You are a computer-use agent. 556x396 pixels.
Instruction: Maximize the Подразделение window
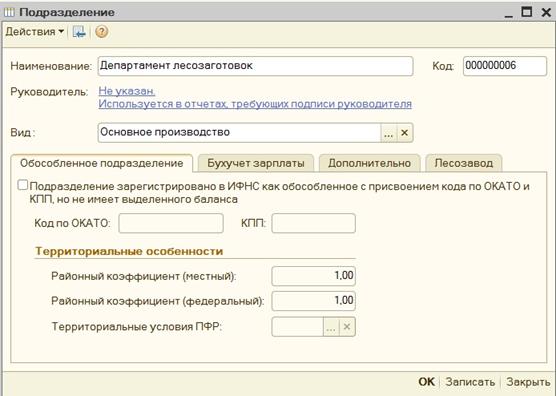click(x=527, y=12)
